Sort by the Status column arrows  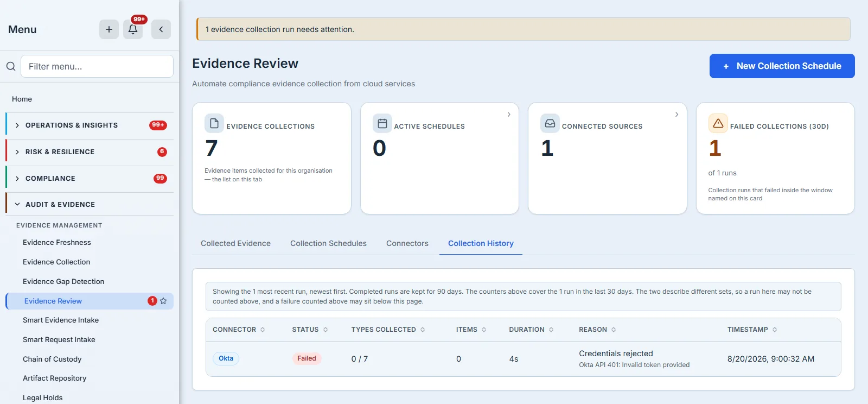325,330
